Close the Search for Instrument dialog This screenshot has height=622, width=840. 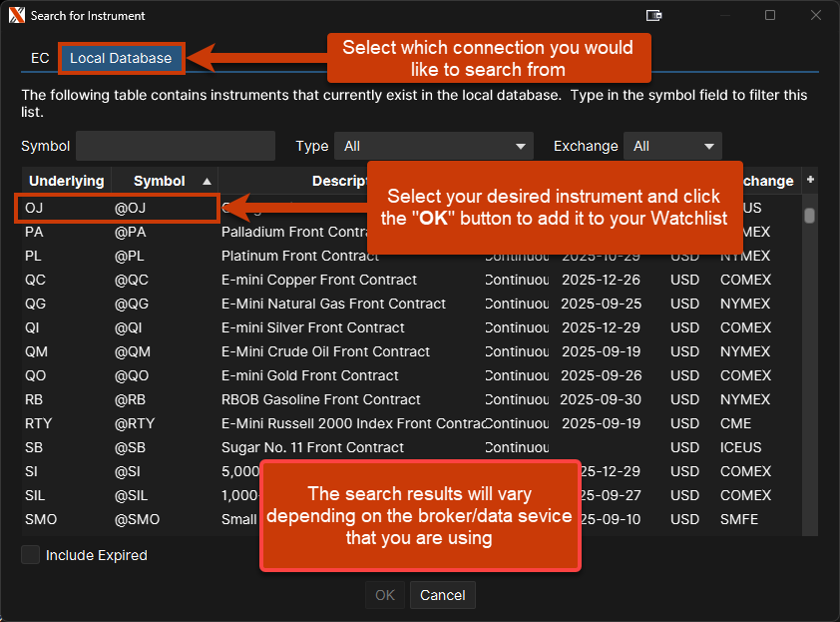[x=815, y=16]
